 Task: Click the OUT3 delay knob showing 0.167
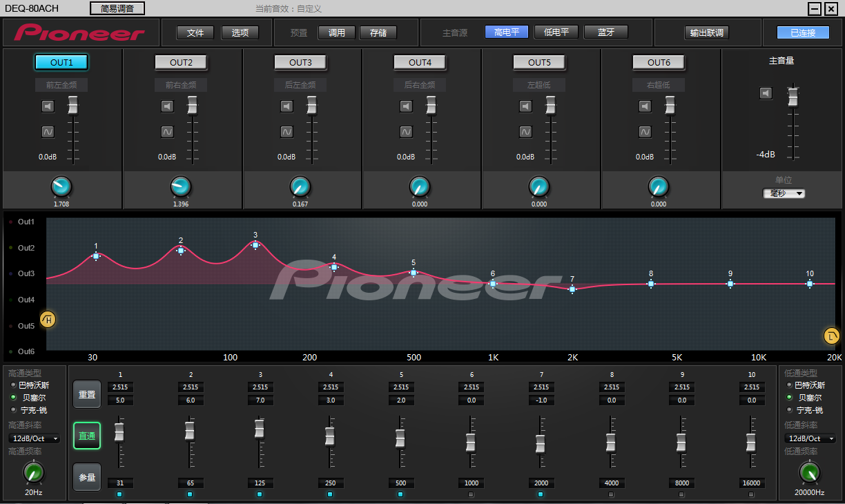300,186
